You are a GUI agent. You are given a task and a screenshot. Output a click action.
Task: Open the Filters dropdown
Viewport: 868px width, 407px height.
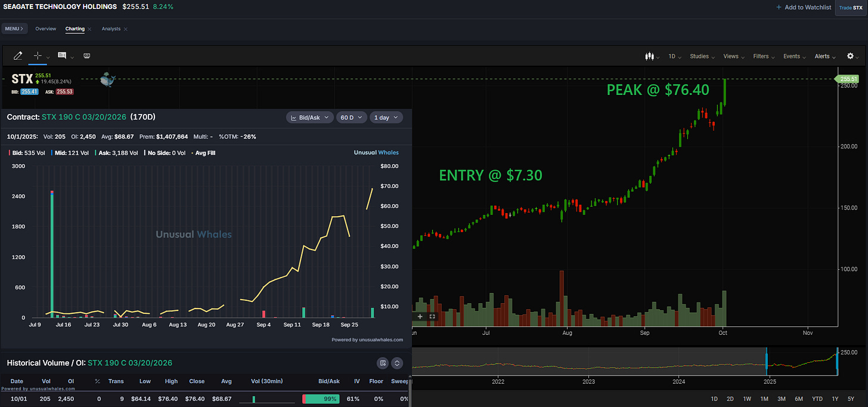coord(763,56)
